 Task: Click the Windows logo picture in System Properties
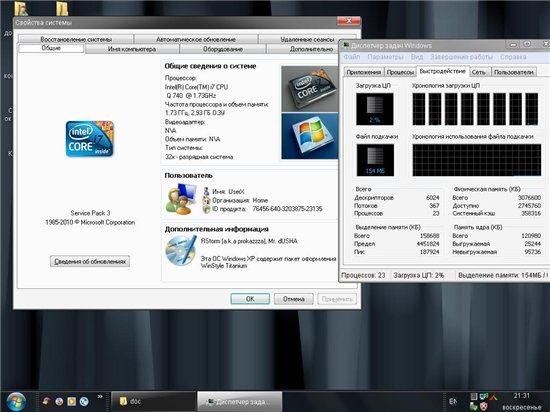tap(310, 136)
